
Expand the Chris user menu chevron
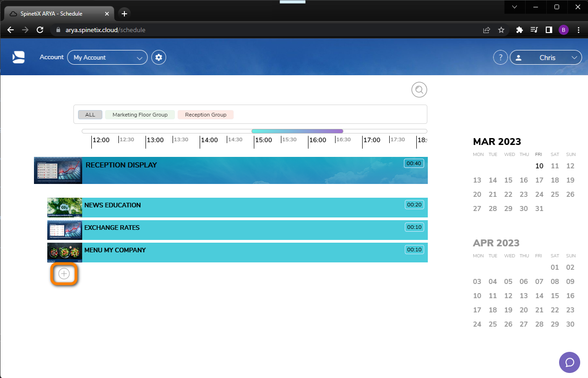pyautogui.click(x=574, y=57)
